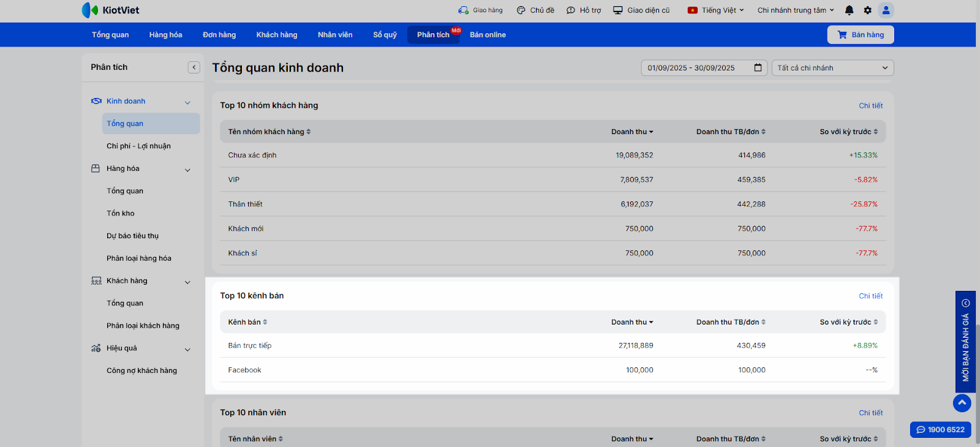Open the Tất cả chi nhánh dropdown

833,68
